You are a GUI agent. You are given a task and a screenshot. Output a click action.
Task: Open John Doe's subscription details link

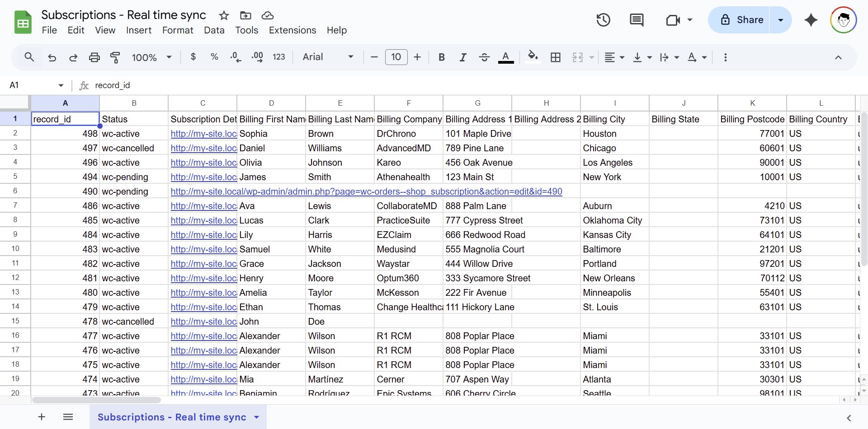coord(203,322)
